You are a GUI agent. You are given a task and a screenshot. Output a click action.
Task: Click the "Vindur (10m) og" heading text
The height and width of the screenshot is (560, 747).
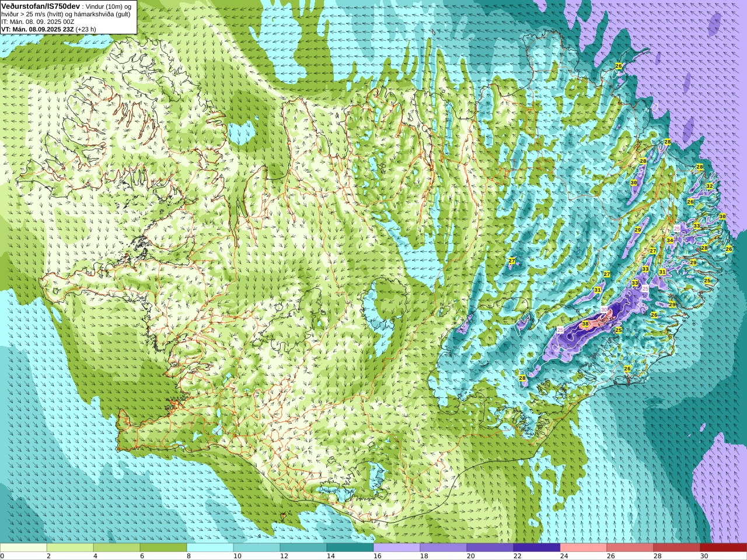click(108, 6)
